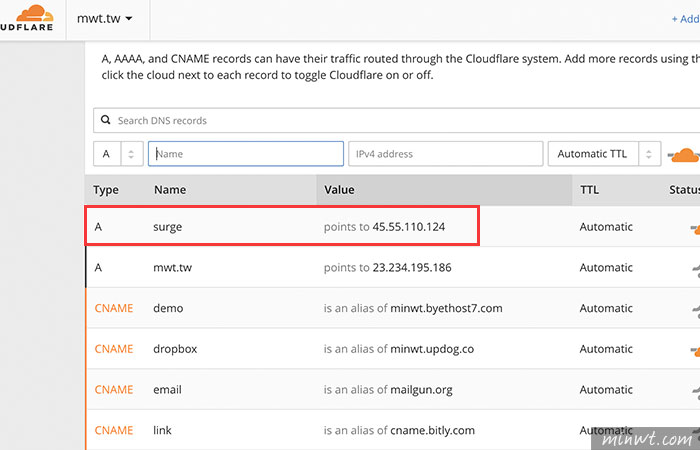The width and height of the screenshot is (700, 450).
Task: Click Automatic TTL in dropbox row
Action: (606, 349)
